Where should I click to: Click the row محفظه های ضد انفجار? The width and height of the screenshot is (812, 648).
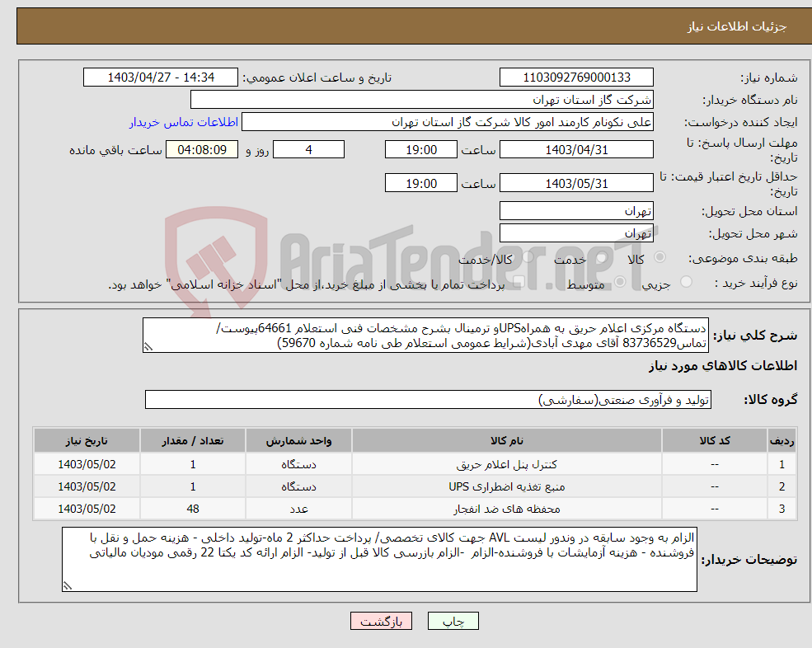click(x=415, y=509)
